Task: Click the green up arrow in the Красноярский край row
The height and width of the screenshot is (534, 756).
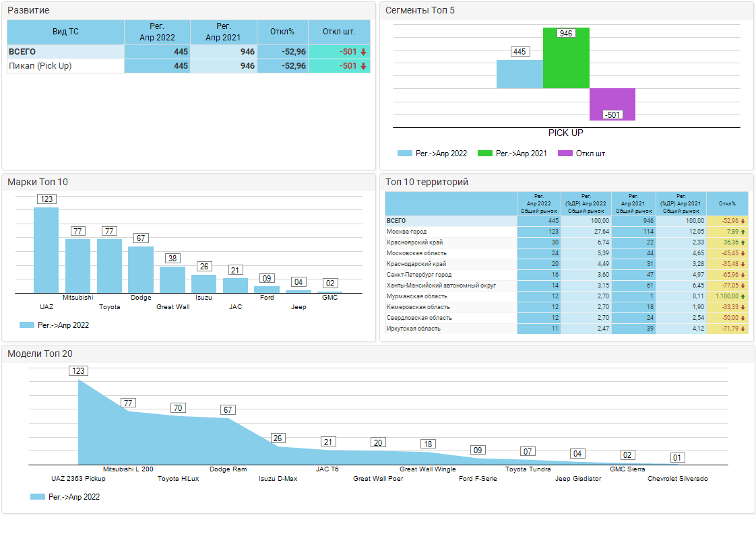Action: click(743, 242)
